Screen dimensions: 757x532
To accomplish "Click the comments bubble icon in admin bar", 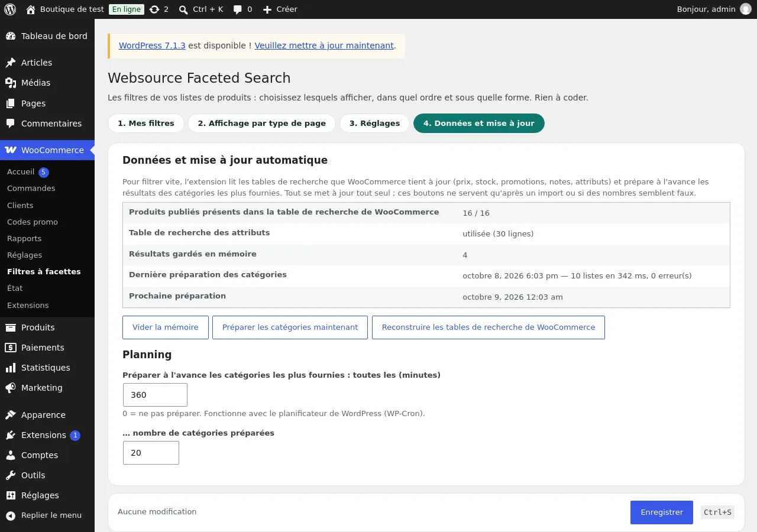I will [237, 9].
